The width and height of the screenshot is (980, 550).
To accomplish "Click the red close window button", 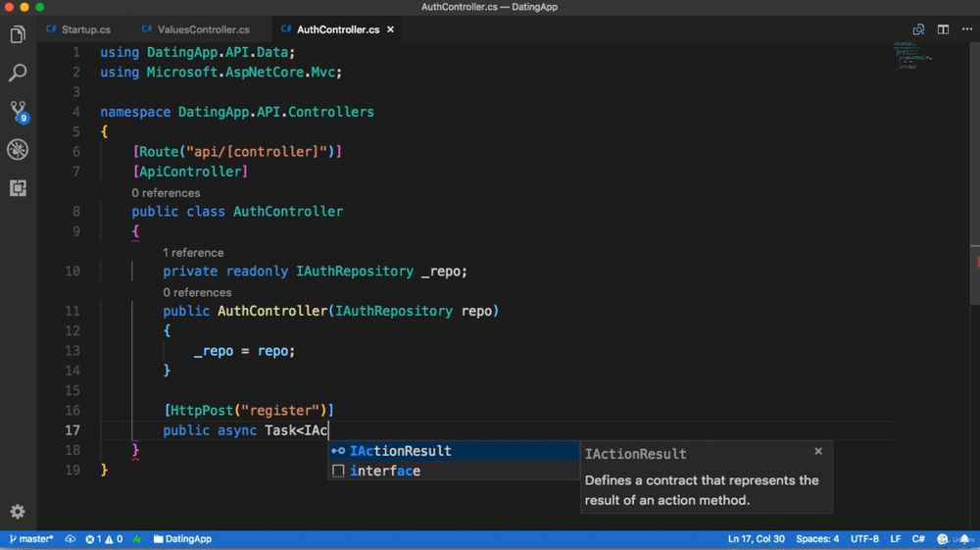I will pos(9,7).
